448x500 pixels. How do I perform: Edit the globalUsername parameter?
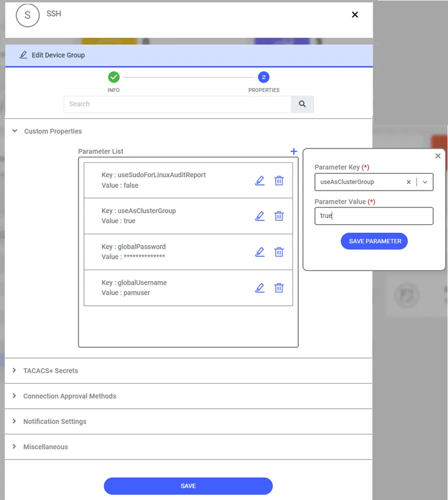[260, 288]
